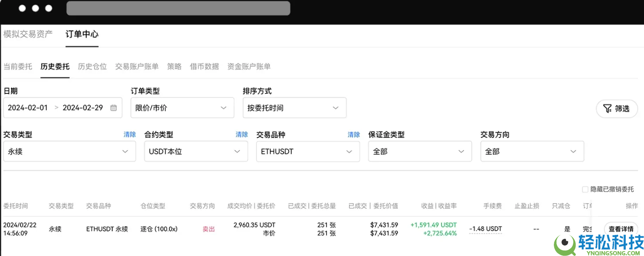Click the browser address bar
The height and width of the screenshot is (256, 644).
178,8
